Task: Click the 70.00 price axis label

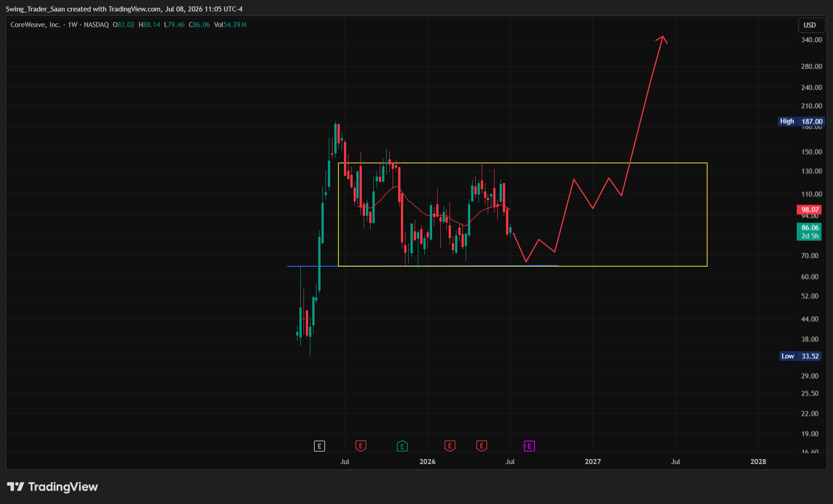Action: 810,256
